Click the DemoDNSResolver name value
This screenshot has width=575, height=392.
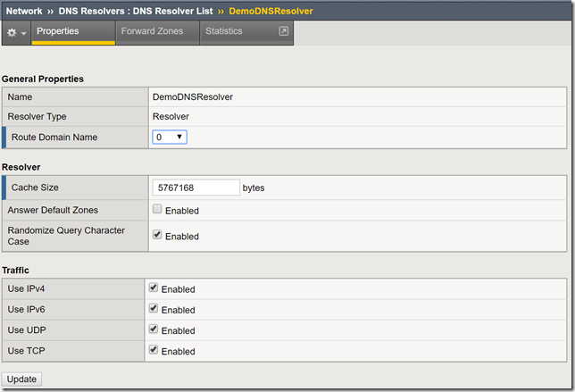192,96
